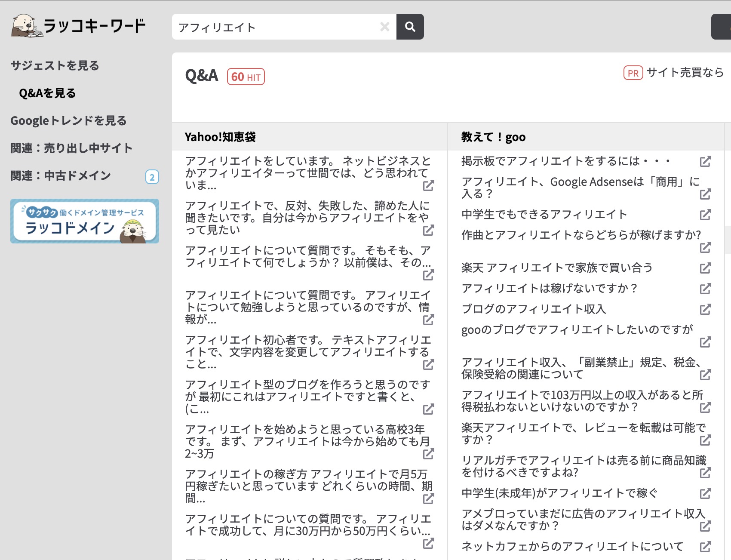The image size is (731, 560).
Task: Open external link for リアルガチでアフィリエイト question
Action: pos(705,473)
